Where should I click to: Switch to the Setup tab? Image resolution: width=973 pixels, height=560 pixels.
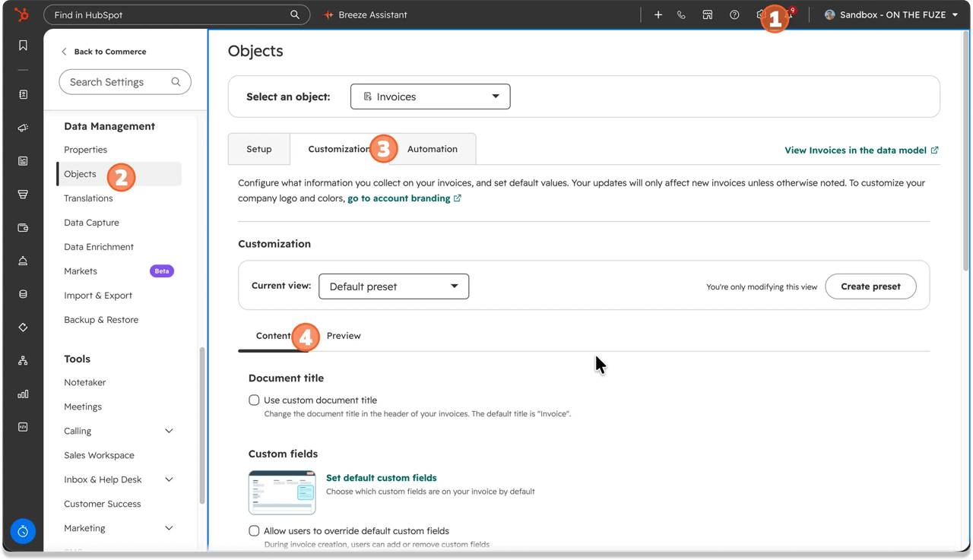pyautogui.click(x=259, y=149)
